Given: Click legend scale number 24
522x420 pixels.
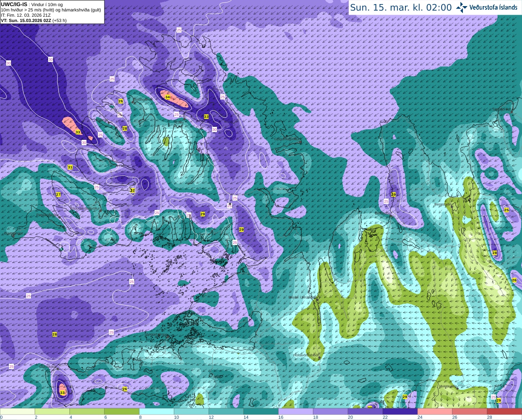Looking at the screenshot, I should point(420,417).
